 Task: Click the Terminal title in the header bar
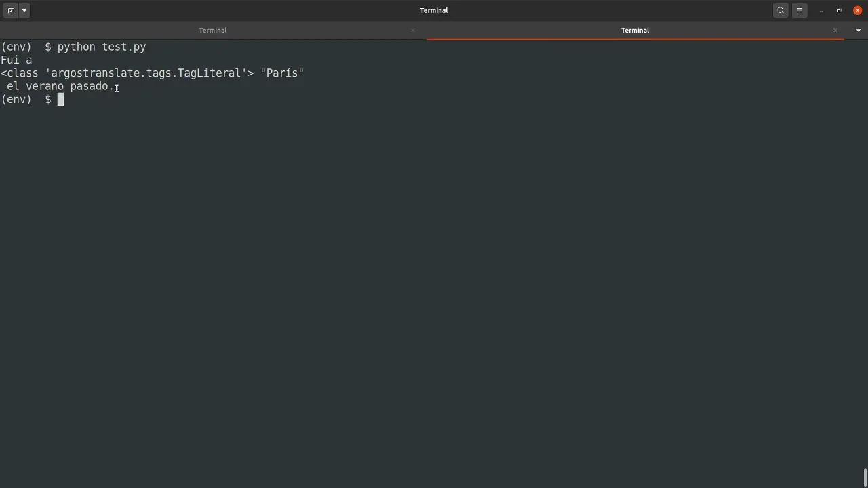[434, 10]
